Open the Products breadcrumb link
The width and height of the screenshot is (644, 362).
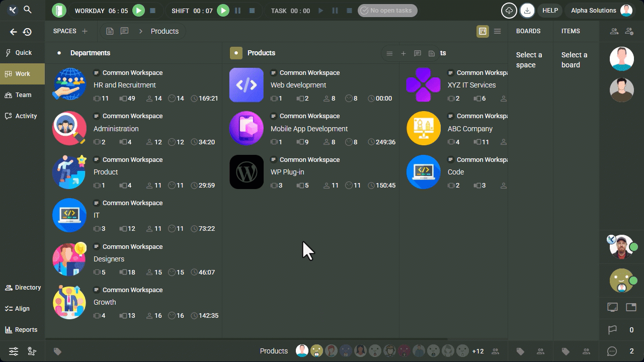165,31
